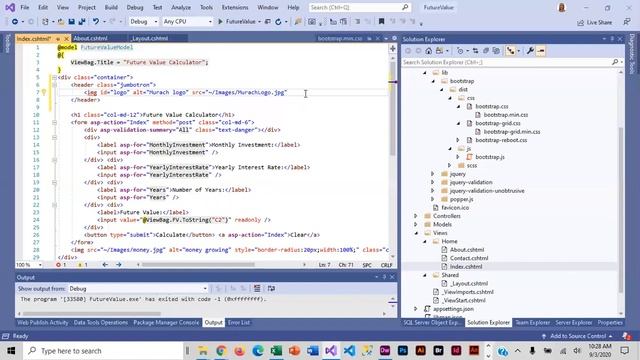Click the Undo arrow icon
The height and width of the screenshot is (360, 640).
tap(96, 22)
